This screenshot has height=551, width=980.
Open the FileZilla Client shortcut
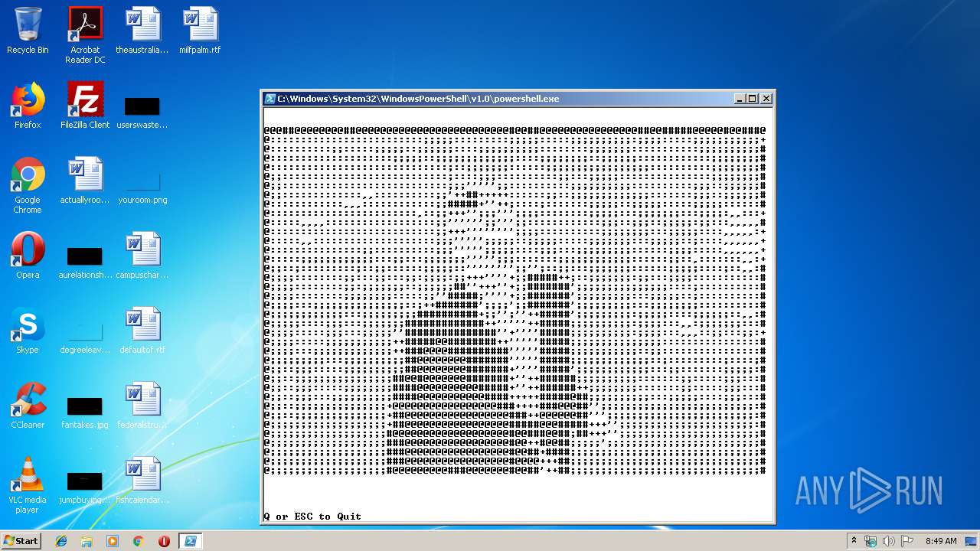tap(85, 106)
